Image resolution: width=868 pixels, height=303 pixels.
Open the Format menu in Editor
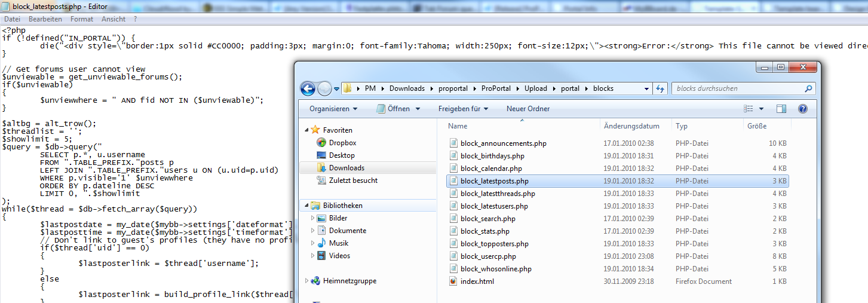[82, 19]
